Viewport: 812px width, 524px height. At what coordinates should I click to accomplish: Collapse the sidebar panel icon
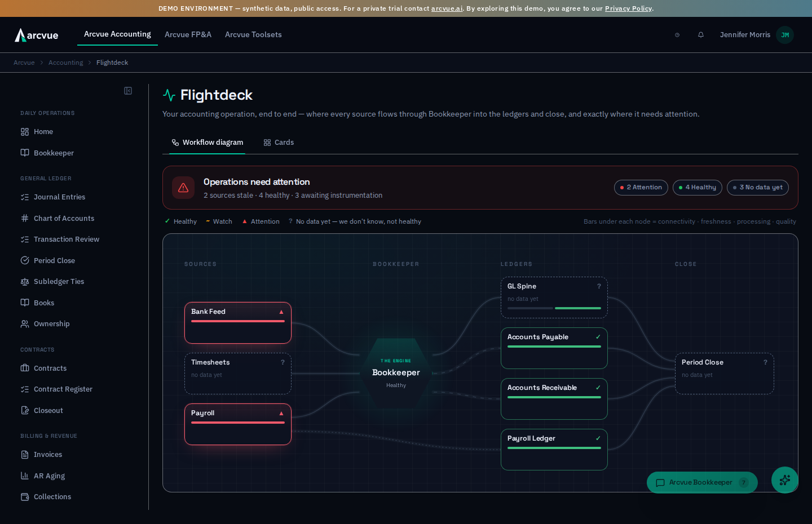128,91
